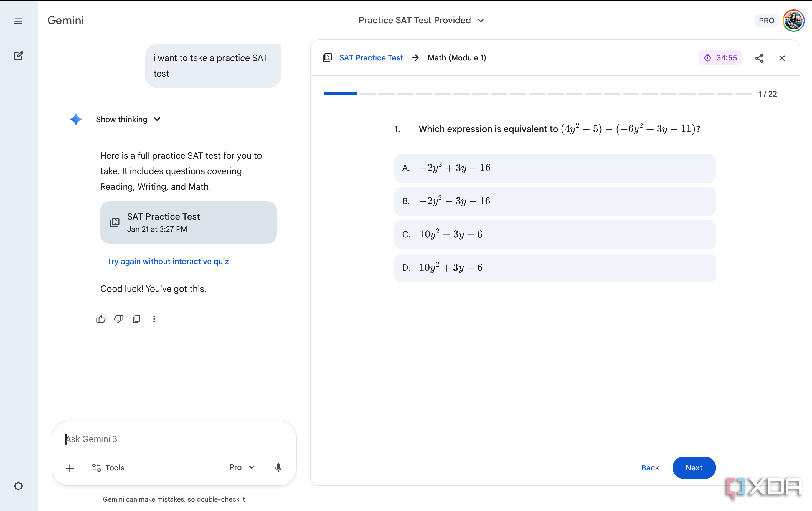The width and height of the screenshot is (812, 511).
Task: Copy the response with copy icon
Action: 136,319
